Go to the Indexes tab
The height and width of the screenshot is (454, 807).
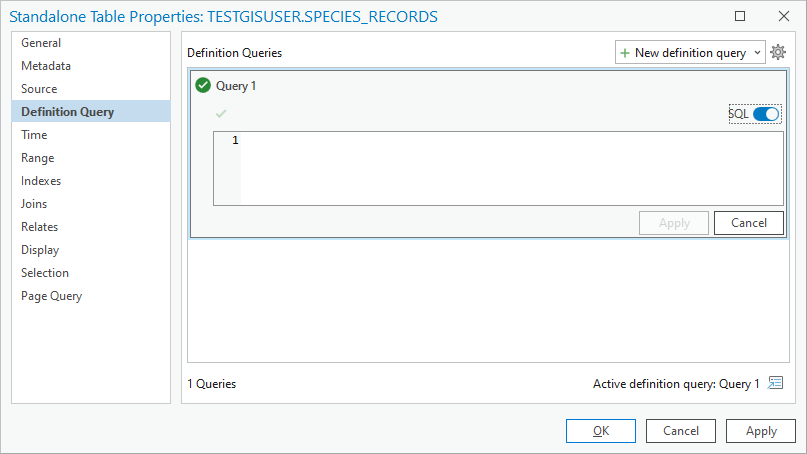[x=41, y=181]
